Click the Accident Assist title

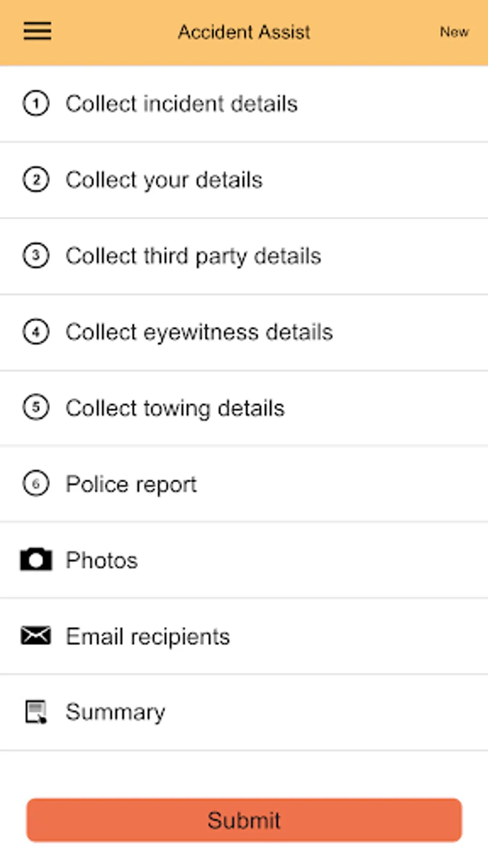(244, 32)
